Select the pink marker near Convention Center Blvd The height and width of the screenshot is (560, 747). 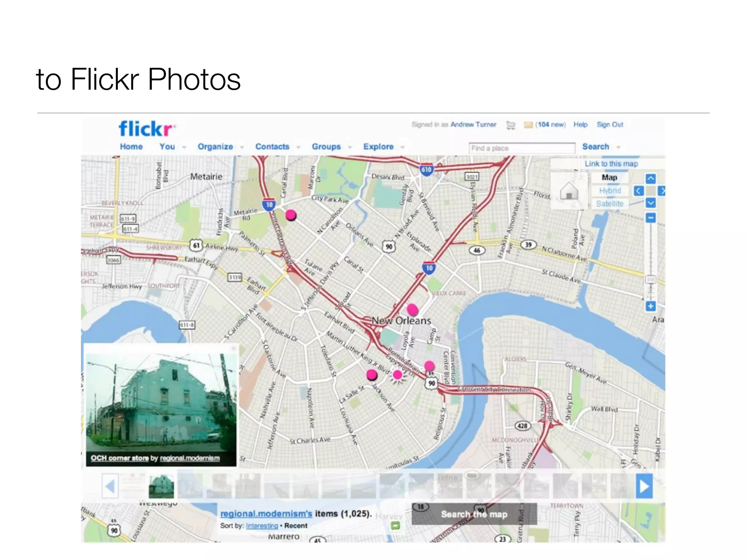click(x=430, y=366)
